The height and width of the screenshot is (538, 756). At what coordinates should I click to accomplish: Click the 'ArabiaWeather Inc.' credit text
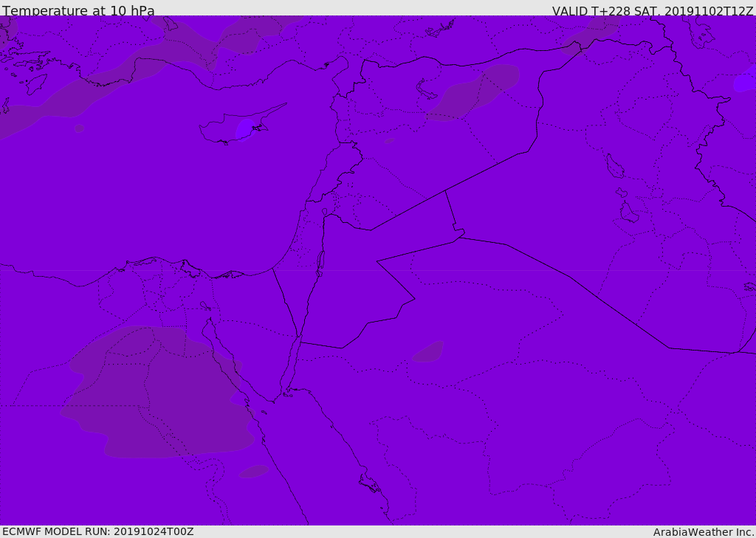(703, 532)
